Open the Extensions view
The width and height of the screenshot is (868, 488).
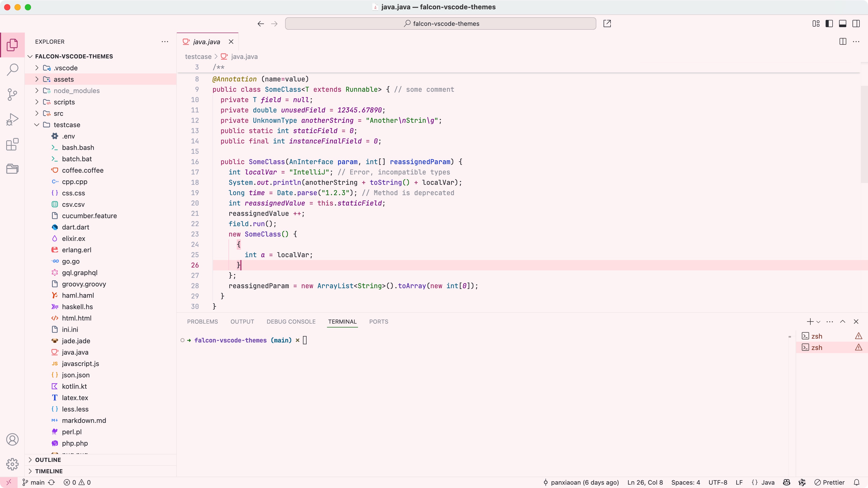[12, 144]
